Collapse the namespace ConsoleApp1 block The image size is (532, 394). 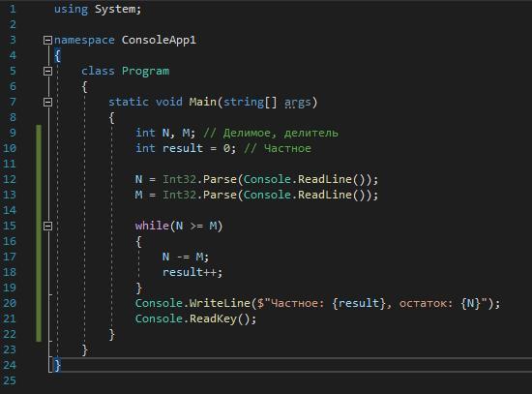click(47, 40)
